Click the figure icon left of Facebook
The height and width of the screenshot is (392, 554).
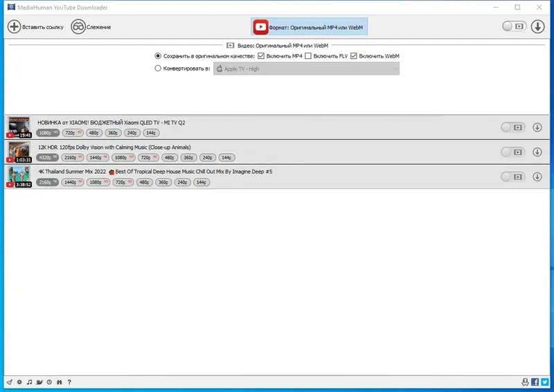[525, 382]
